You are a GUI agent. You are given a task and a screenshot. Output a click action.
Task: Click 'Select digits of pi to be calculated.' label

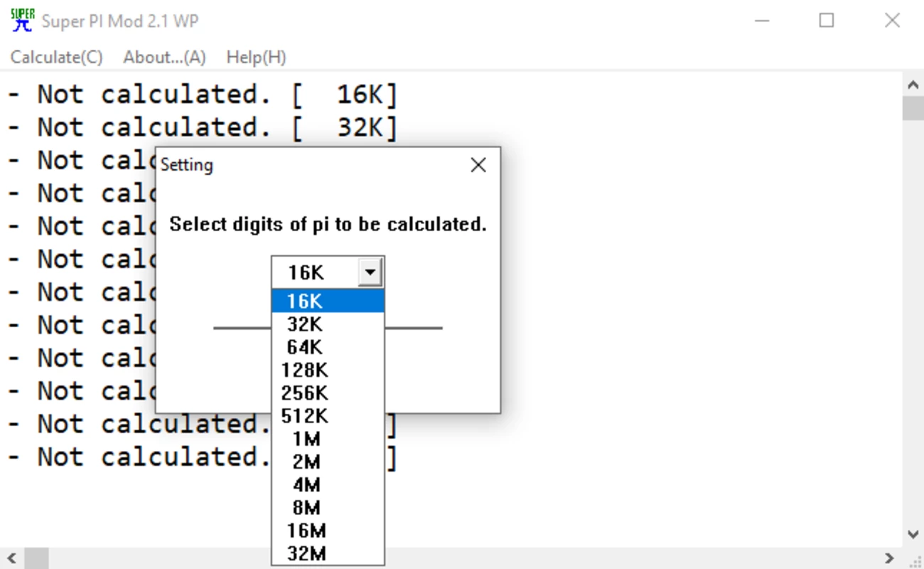point(328,224)
